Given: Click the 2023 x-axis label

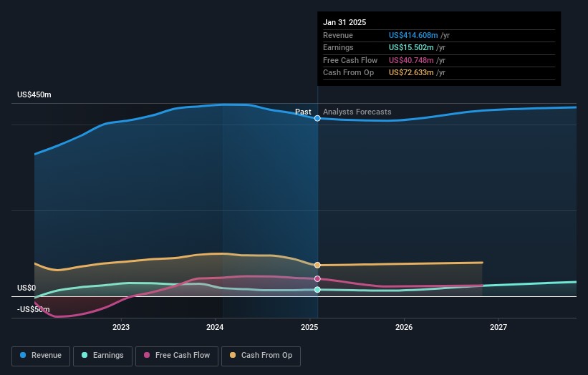Looking at the screenshot, I should [121, 328].
